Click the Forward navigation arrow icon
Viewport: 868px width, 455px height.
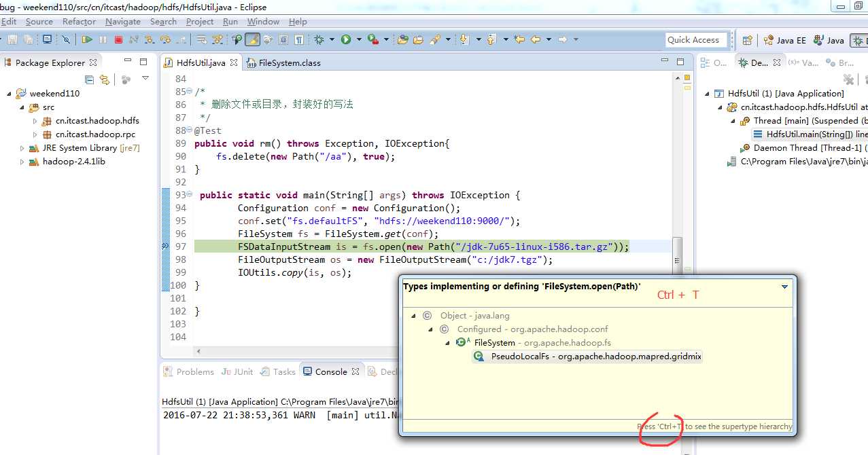pos(563,39)
